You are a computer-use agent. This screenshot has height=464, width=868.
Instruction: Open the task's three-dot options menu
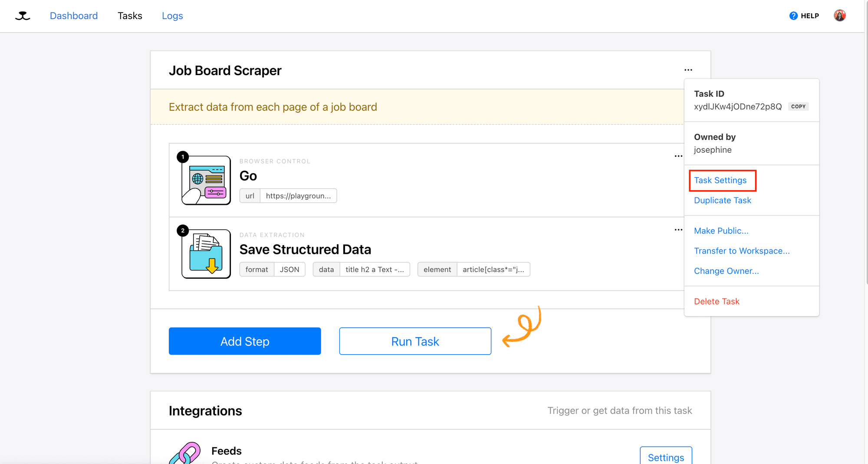(688, 70)
